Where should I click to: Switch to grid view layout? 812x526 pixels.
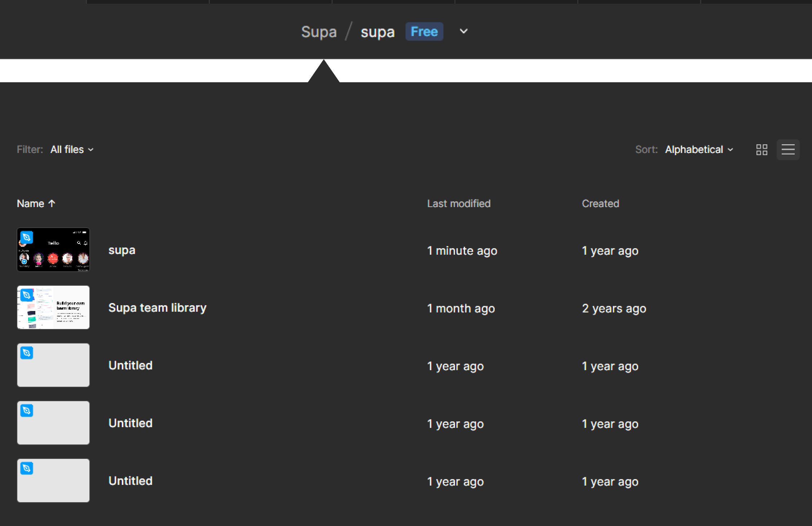762,149
